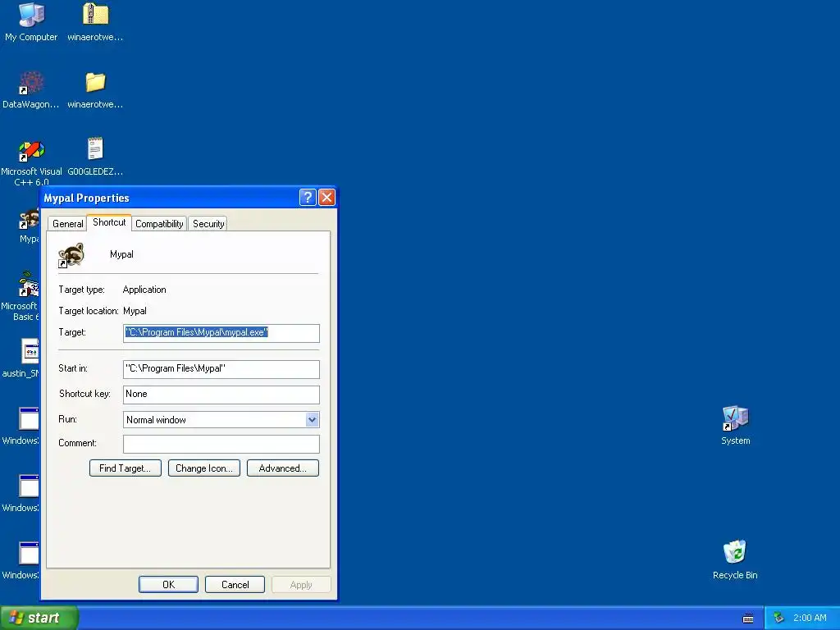Click Cancel in Mypal Properties

tap(235, 584)
